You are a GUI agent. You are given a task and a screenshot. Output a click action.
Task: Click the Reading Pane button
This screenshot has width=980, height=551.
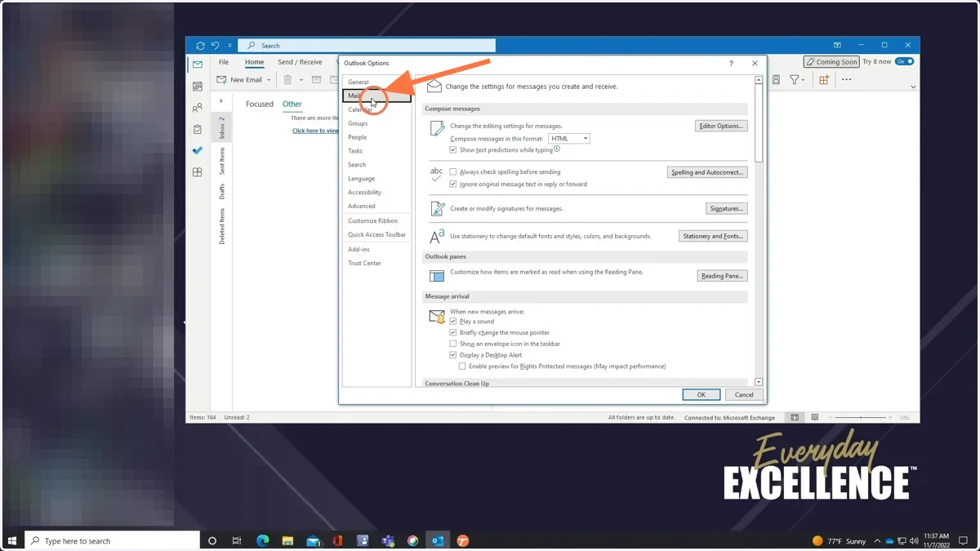click(722, 276)
